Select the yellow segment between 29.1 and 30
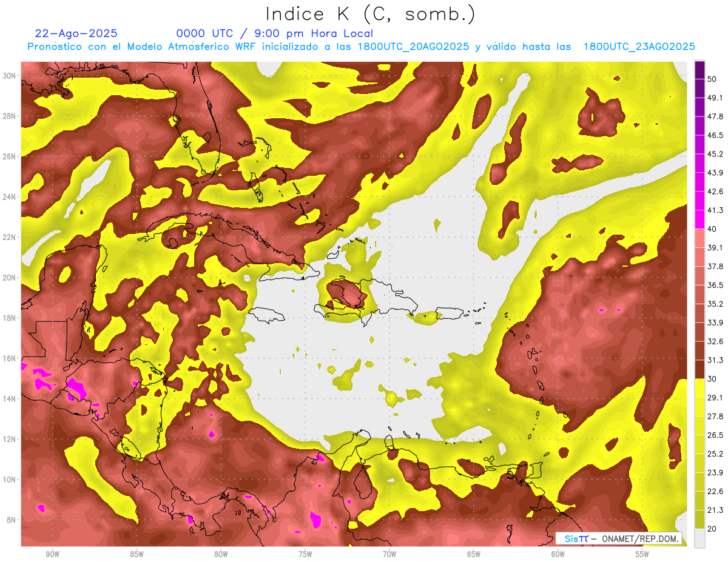Screen dimensions: 728x562 click(699, 388)
